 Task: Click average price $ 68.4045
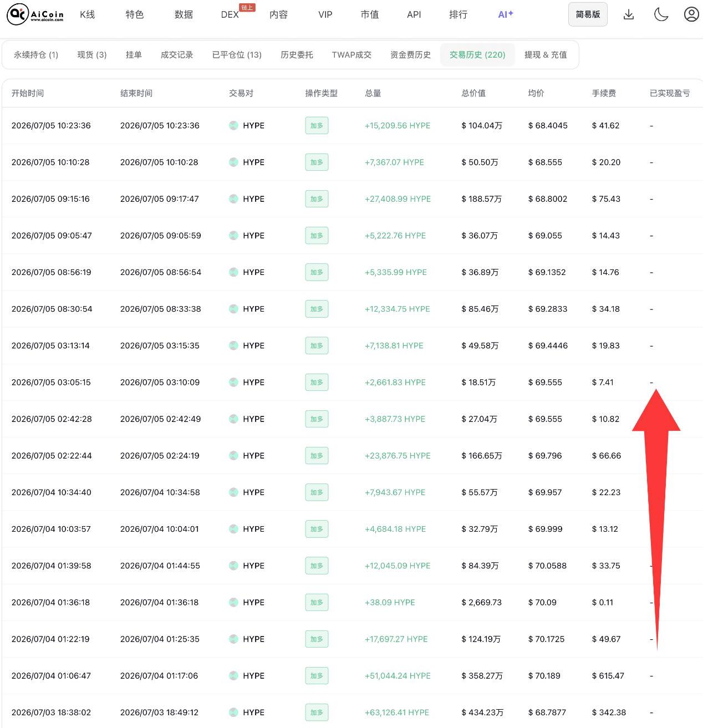coord(548,126)
